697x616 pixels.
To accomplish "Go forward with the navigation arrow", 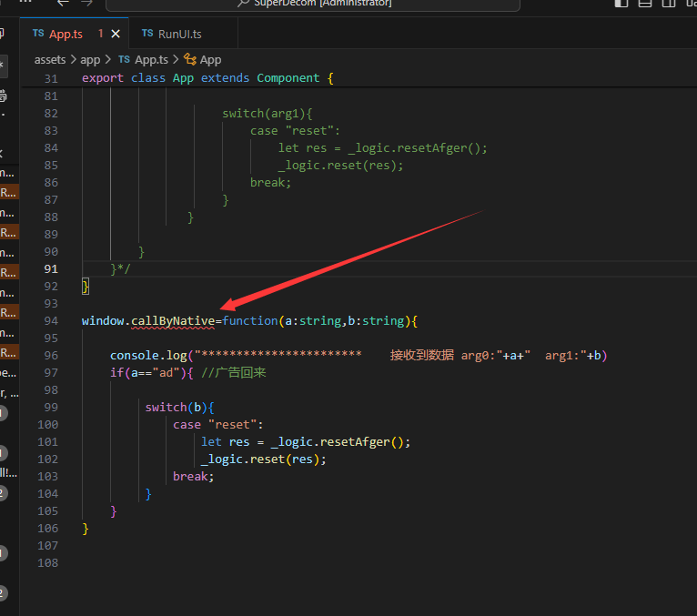I will 87,3.
